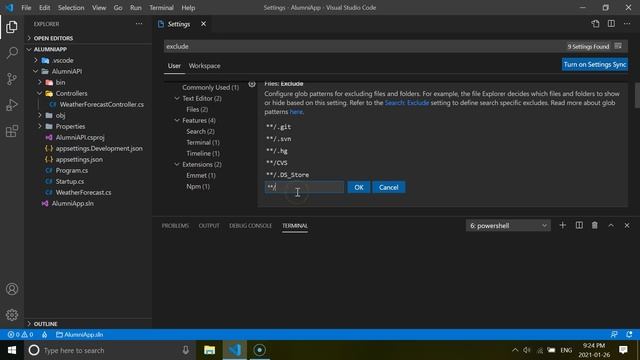Focus the exclude pattern input field
Screen dimensions: 640x360
304,187
